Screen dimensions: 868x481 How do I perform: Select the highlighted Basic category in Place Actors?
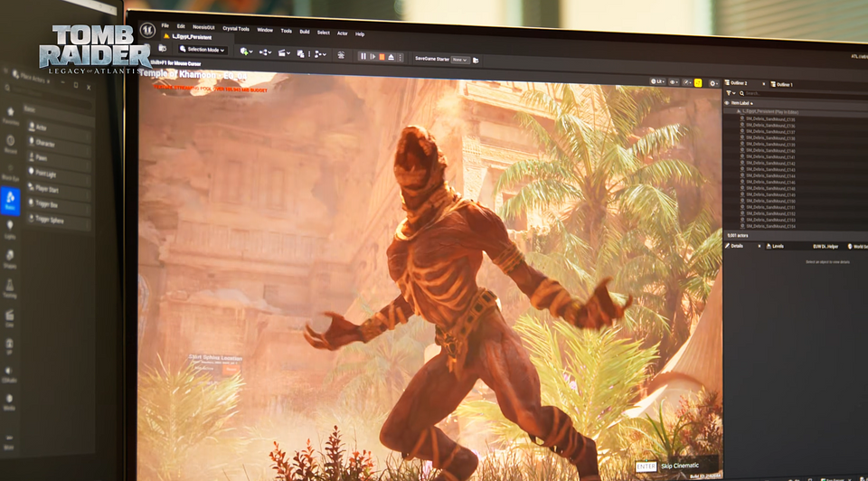10,201
